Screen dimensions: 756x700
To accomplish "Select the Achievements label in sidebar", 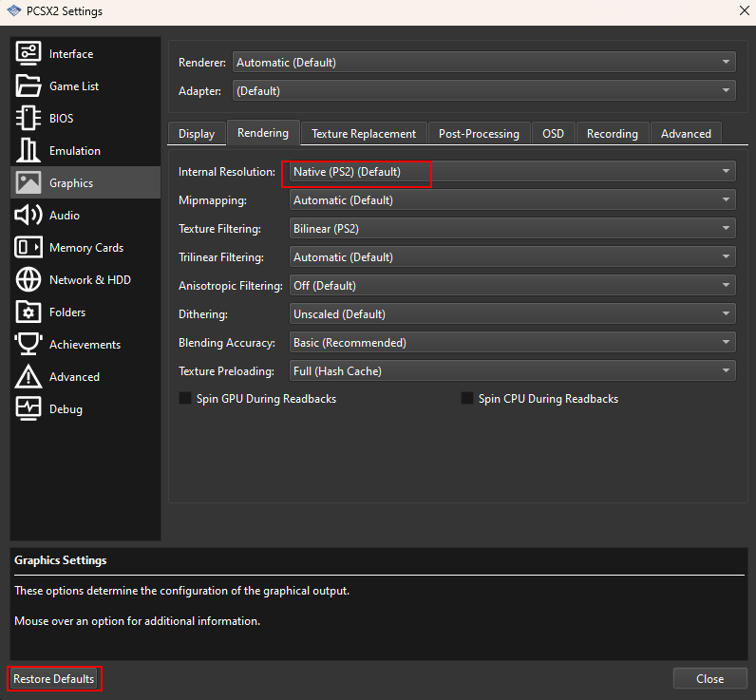I will pos(85,345).
